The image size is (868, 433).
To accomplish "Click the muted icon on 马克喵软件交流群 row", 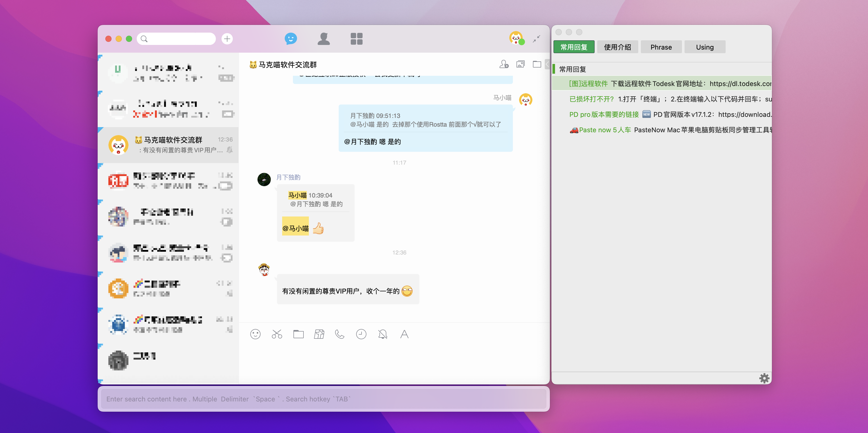I will 229,150.
